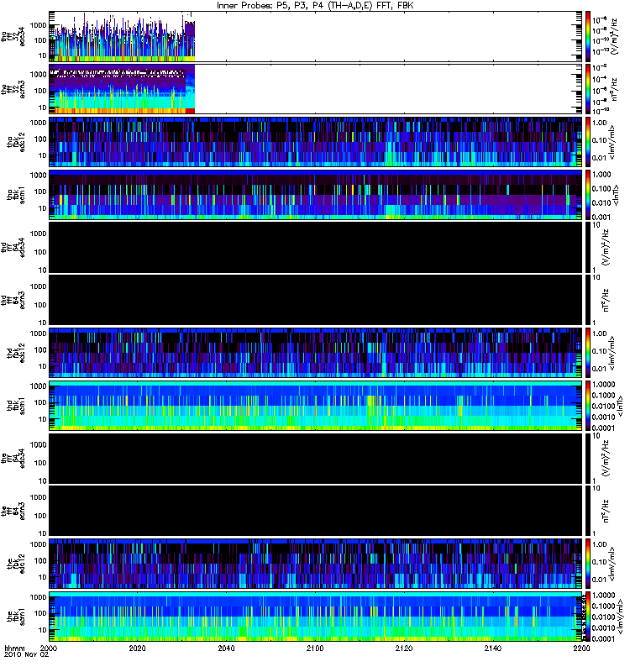Pick the tha fbk scm1 color scale
This screenshot has width=630, height=672.
coord(588,195)
